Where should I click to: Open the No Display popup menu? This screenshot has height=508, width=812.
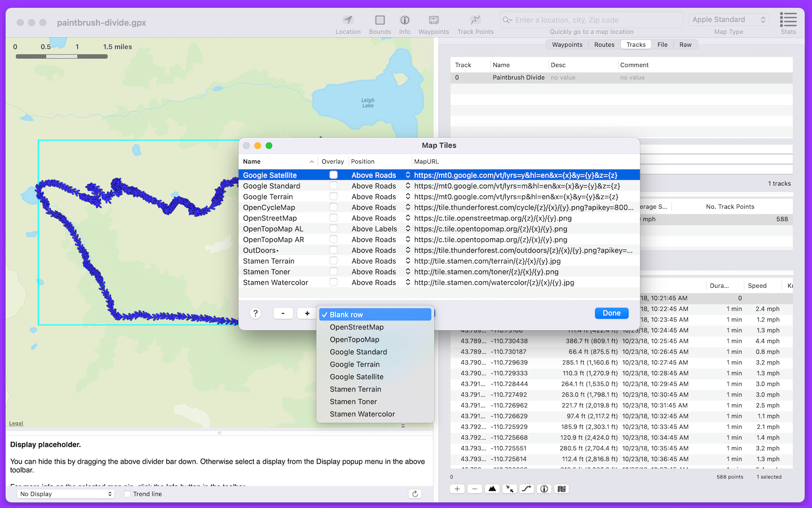point(66,494)
